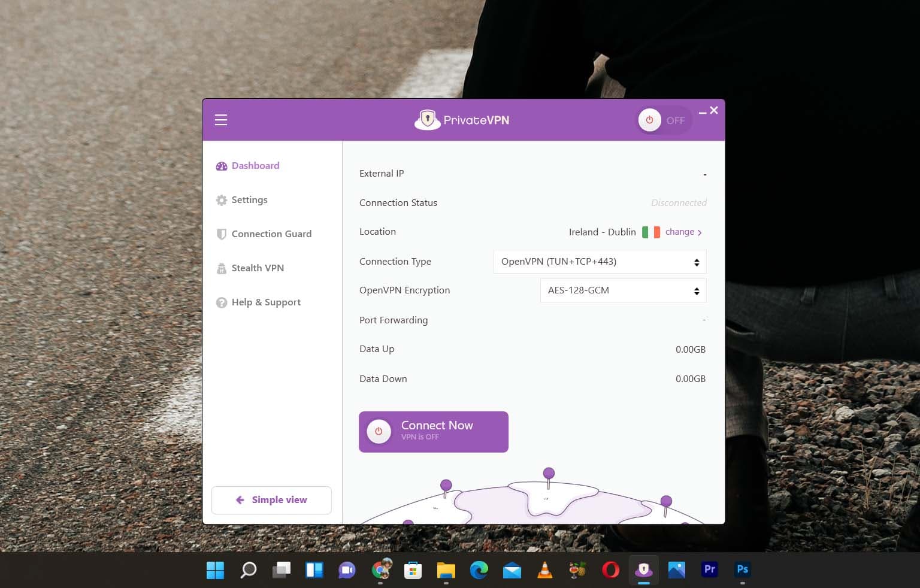Switch to Simple view
920x588 pixels.
coord(271,500)
